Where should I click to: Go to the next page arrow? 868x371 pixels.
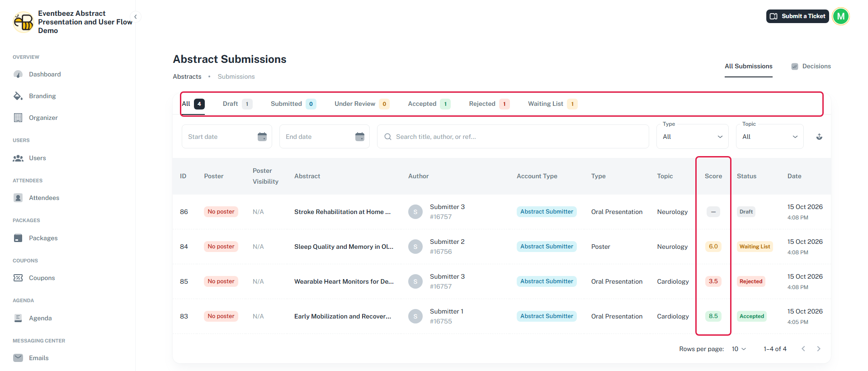819,349
